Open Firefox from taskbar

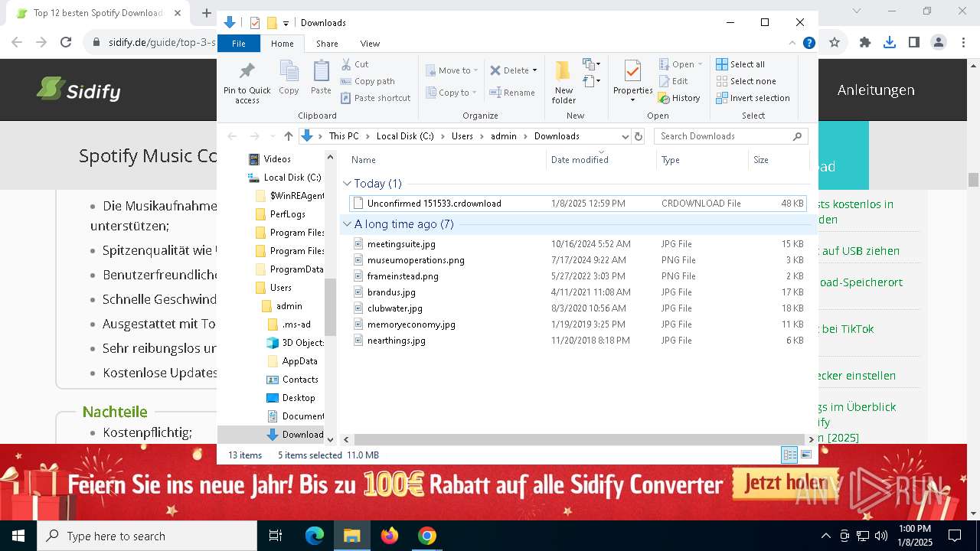390,536
